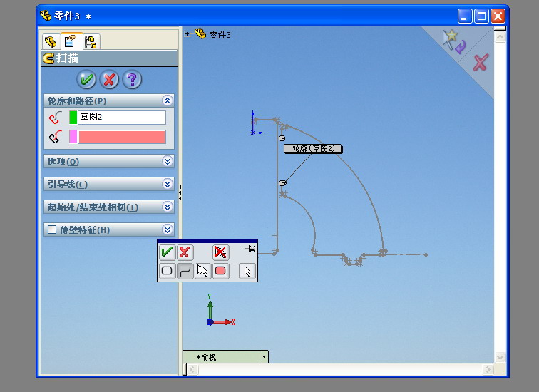Viewport: 539px width, 392px height.
Task: Confirm the sweep with the green checkmark
Action: pyautogui.click(x=86, y=79)
